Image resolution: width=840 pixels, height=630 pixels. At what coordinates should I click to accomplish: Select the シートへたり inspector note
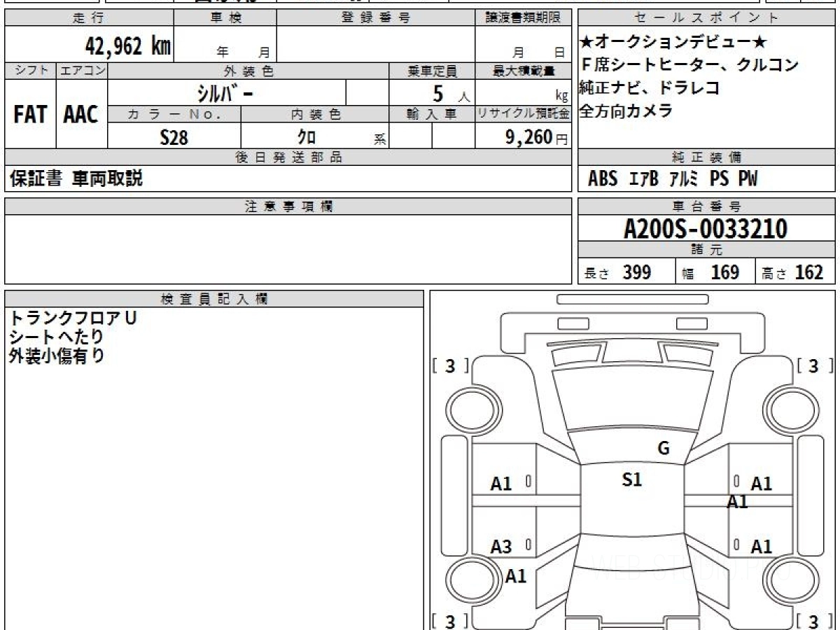coord(56,337)
